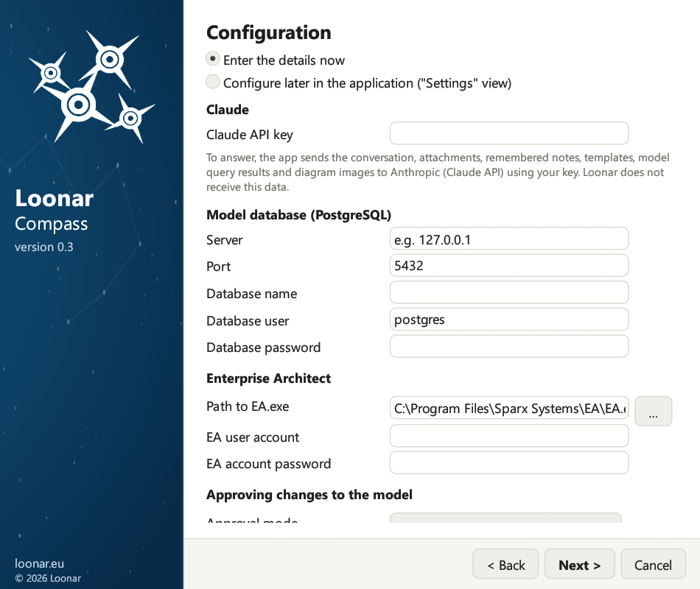Click the "Database name" label
Screen dimensions: 700x589
(252, 294)
